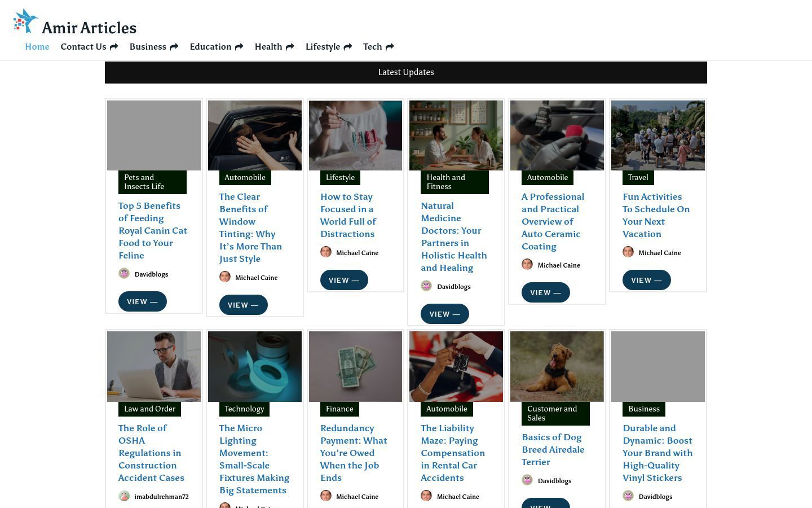Open the Lifestyle menu

pos(323,47)
